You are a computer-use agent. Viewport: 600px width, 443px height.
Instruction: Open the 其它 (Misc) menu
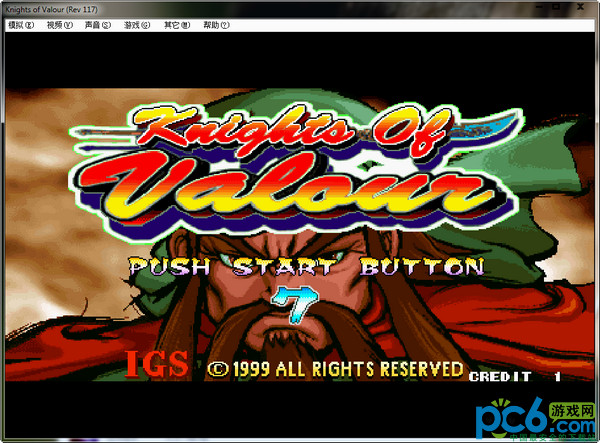177,25
